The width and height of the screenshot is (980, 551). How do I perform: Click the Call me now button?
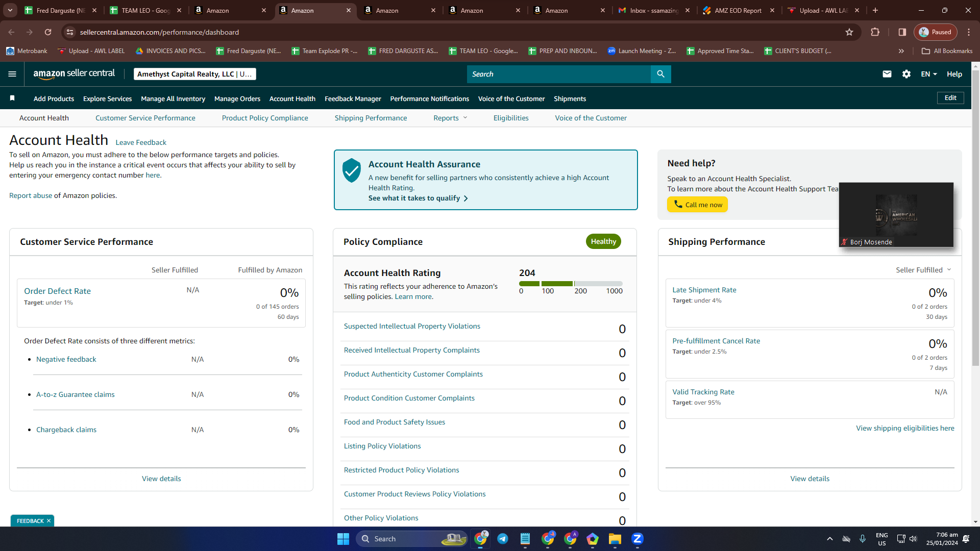point(697,205)
